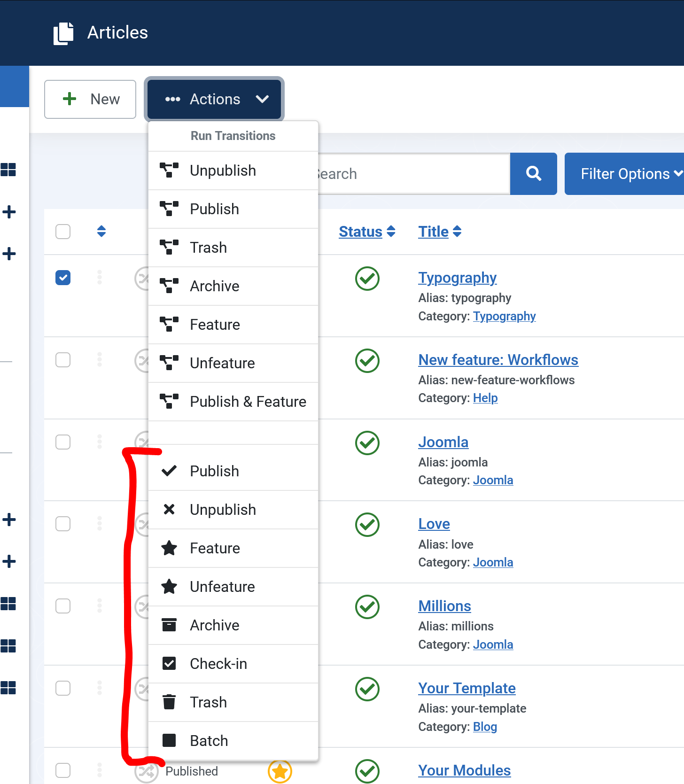Run the Feature transition

pos(233,325)
